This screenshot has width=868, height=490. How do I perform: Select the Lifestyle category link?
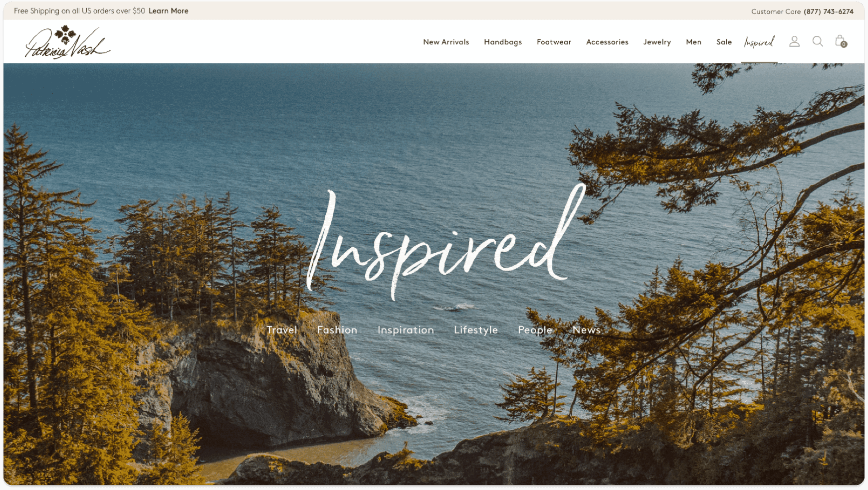(476, 330)
